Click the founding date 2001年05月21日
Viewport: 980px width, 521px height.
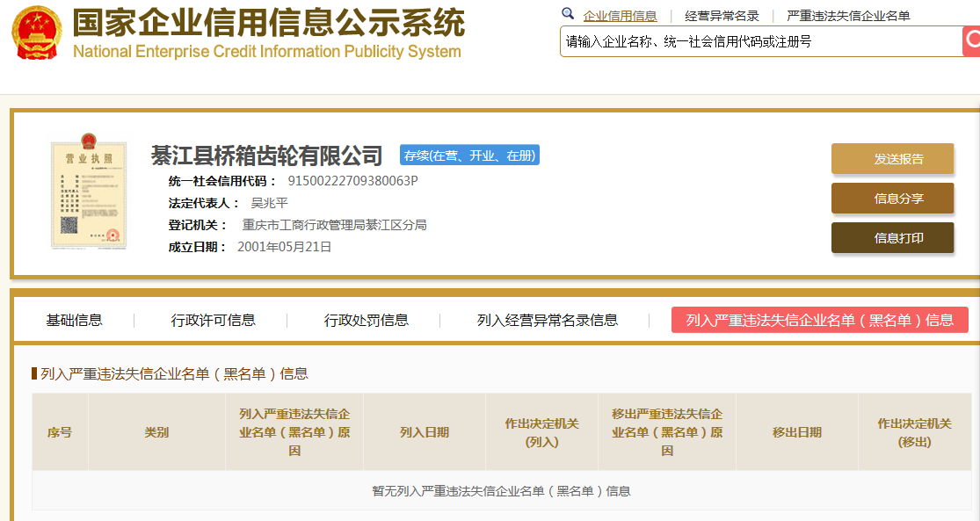pyautogui.click(x=285, y=247)
